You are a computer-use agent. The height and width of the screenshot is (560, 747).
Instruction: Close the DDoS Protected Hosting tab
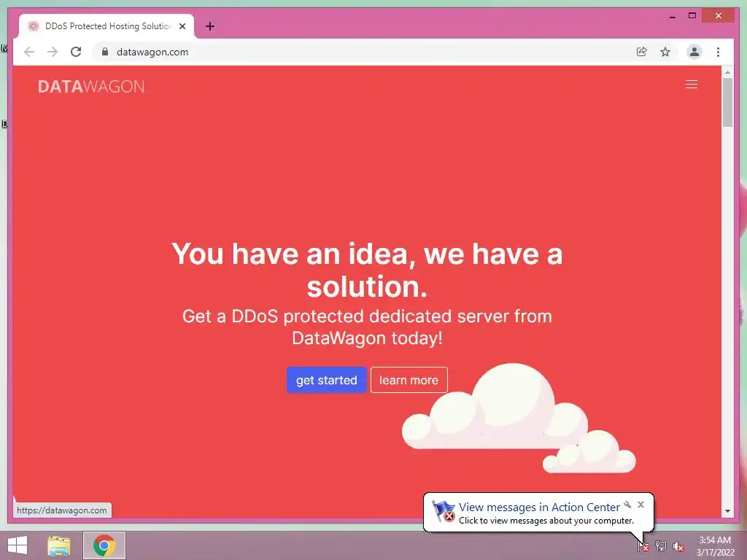click(x=182, y=26)
